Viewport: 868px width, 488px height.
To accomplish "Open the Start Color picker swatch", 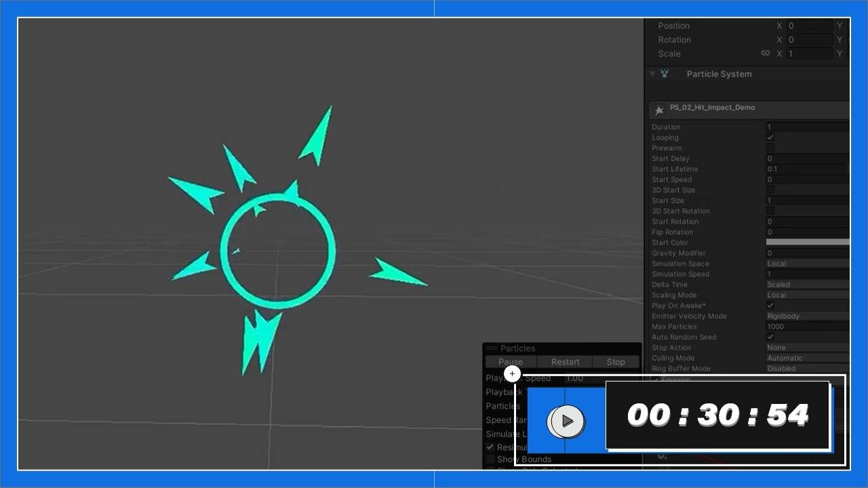I will coord(808,242).
